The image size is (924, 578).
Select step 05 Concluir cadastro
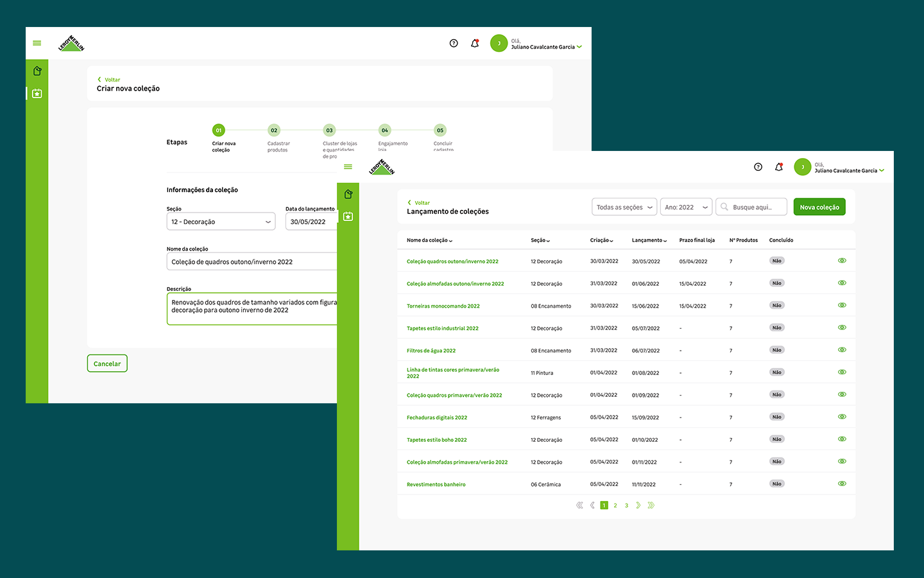click(x=440, y=130)
